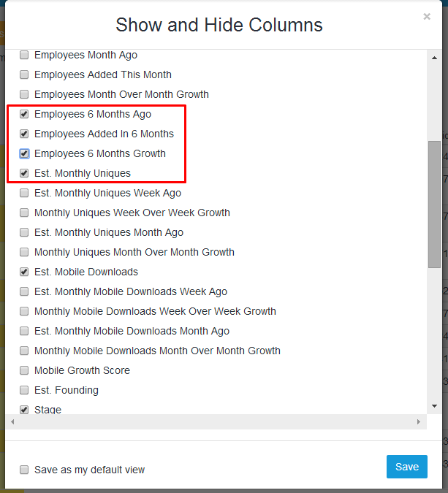Uncheck Employees Added In 6 Months
Image resolution: width=448 pixels, height=493 pixels.
24,134
